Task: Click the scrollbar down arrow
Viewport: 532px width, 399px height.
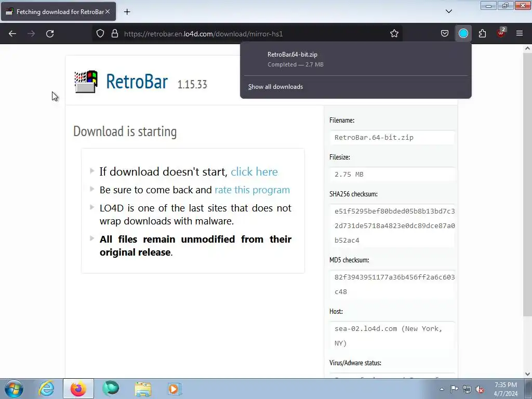Action: [x=527, y=374]
